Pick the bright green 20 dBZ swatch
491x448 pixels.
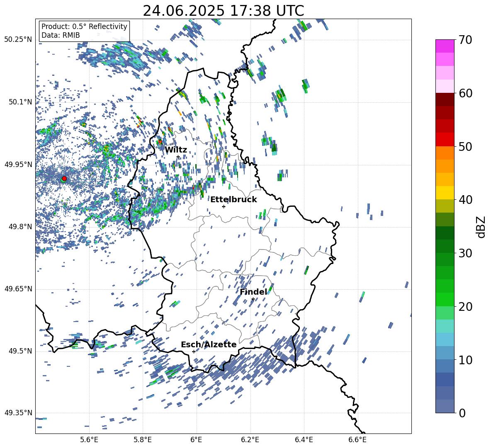pyautogui.click(x=445, y=299)
